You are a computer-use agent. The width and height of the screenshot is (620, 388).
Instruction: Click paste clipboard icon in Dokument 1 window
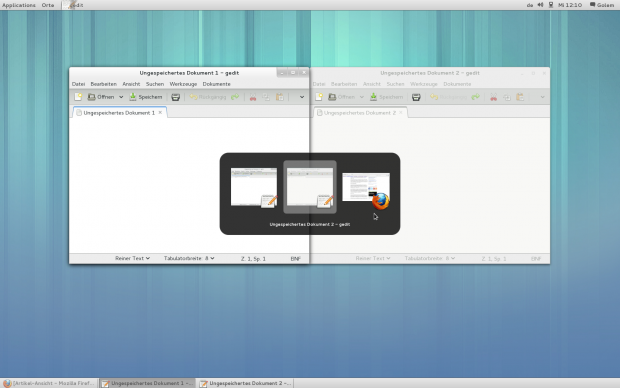tap(280, 97)
